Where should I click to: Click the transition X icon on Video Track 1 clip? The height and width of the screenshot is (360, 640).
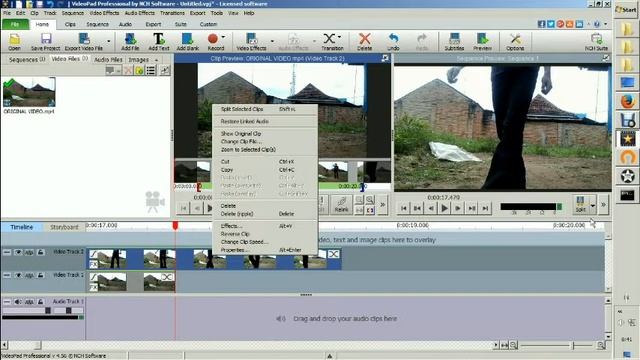point(167,277)
